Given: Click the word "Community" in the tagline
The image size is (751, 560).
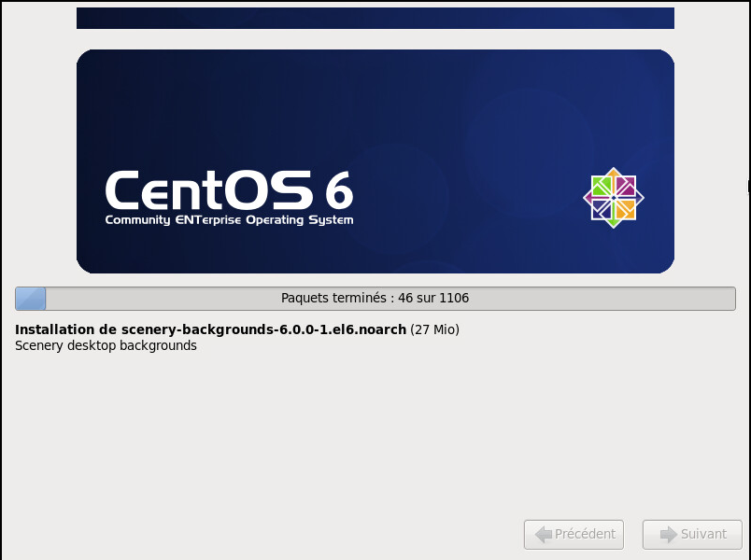Looking at the screenshot, I should tap(137, 220).
